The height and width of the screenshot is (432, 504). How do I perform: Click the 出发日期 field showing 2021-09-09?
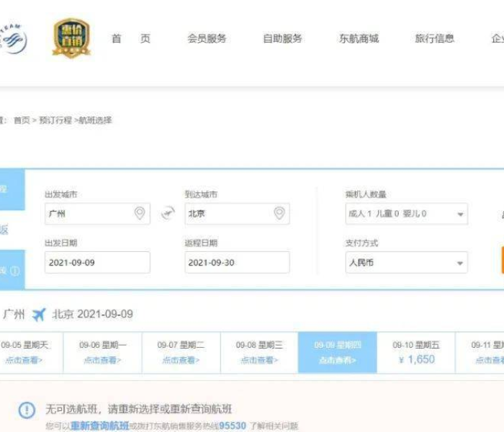97,263
